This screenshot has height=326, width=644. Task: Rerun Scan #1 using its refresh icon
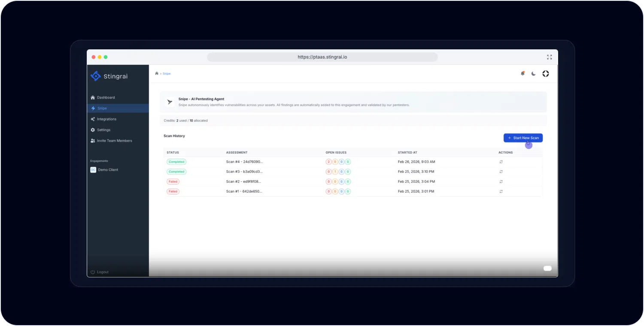click(x=501, y=191)
